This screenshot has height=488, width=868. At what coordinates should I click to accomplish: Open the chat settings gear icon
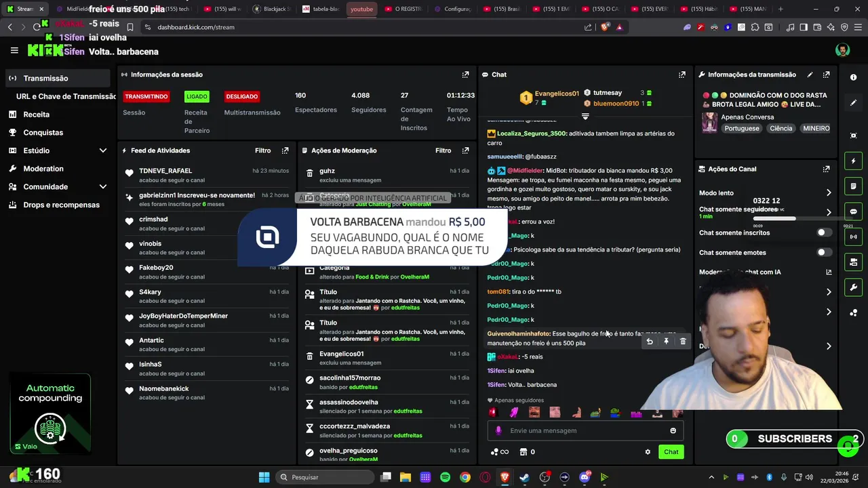(x=648, y=452)
